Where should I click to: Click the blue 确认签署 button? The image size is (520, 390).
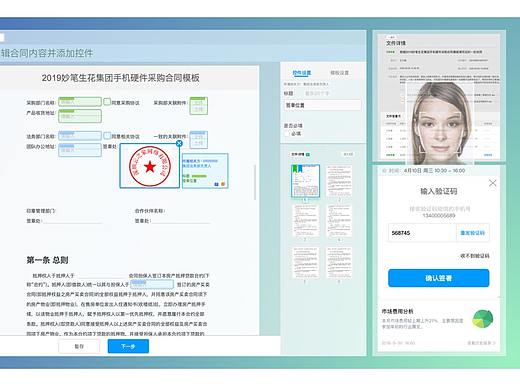coord(439,278)
